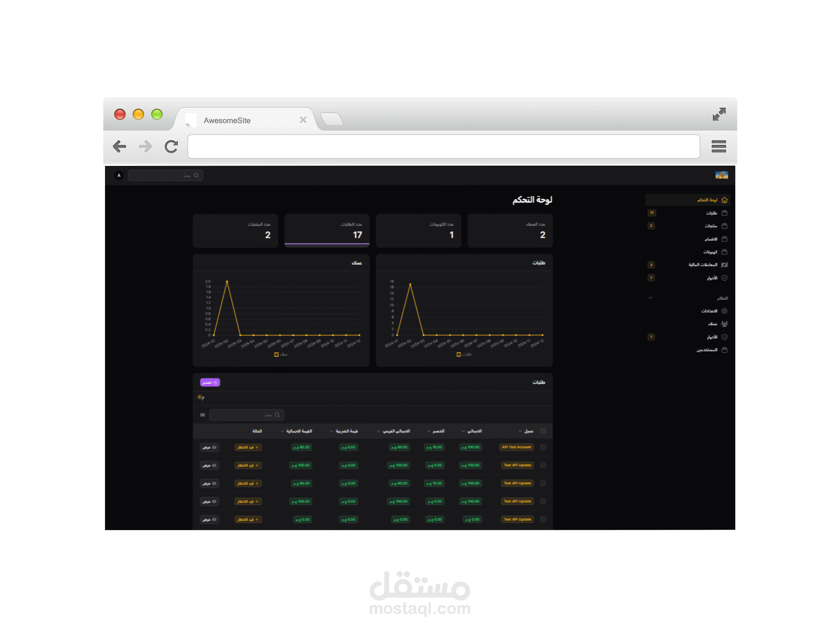The image size is (840, 630).
Task: Click the المعاملات المالية money icon
Action: [x=724, y=265]
